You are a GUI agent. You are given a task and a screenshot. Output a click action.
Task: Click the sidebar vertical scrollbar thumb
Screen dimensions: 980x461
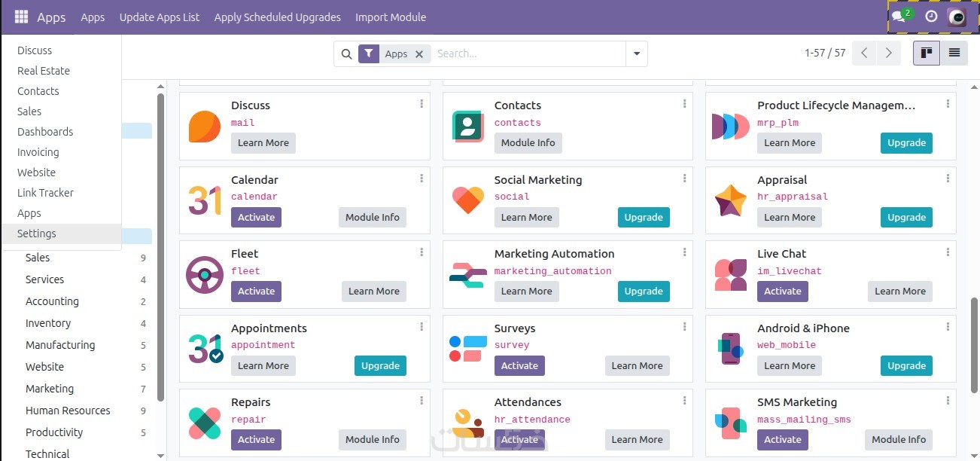[x=160, y=247]
